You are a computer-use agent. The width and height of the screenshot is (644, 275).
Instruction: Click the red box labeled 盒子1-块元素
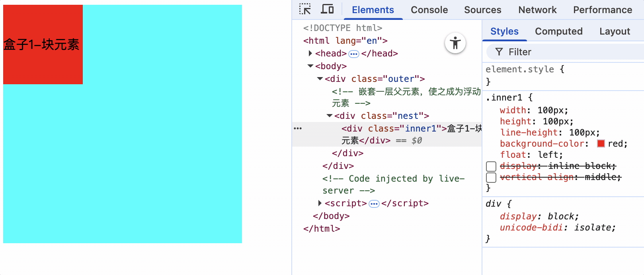[x=43, y=45]
